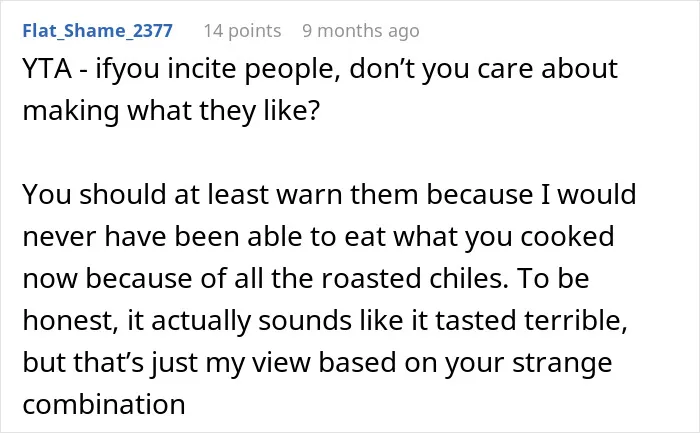Click the final word combination

click(x=104, y=404)
